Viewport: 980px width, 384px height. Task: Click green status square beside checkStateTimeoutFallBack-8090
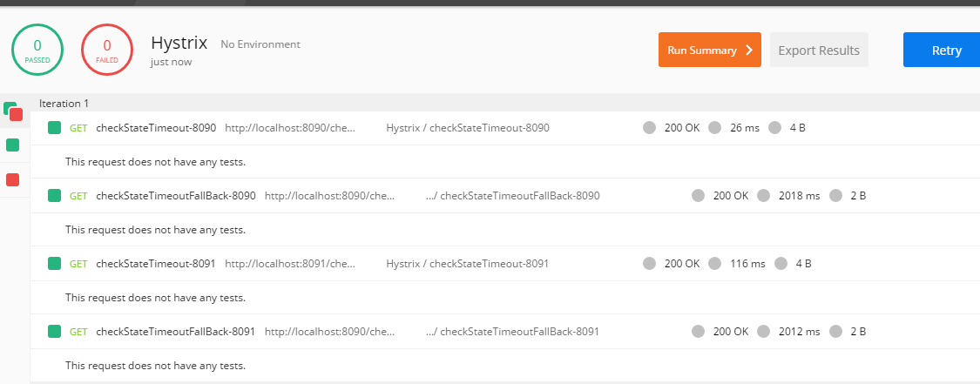[x=54, y=196]
